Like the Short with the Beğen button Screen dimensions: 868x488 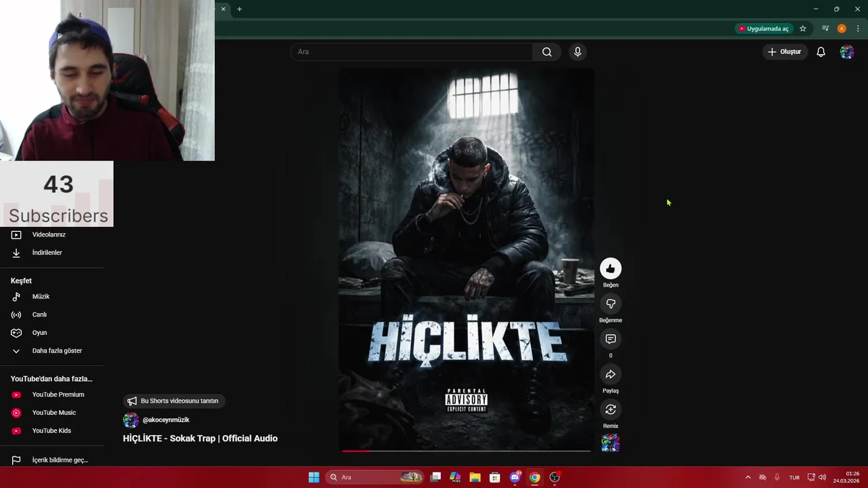[x=610, y=268]
